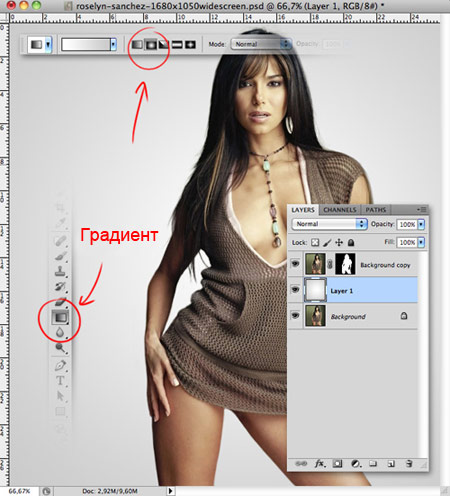The image size is (450, 496).
Task: Select the Healing Brush tool
Action: click(x=60, y=240)
